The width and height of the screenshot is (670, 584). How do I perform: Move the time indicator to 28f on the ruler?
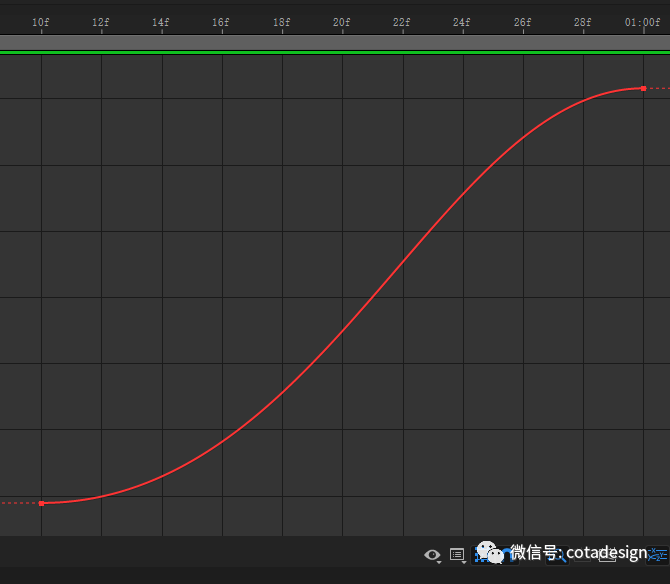tap(583, 22)
